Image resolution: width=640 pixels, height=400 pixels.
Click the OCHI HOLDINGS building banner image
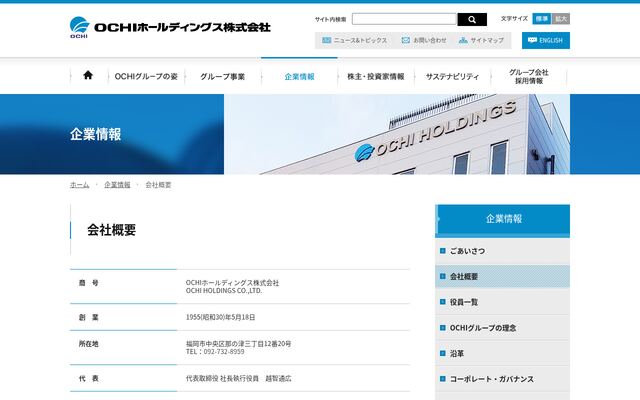[x=397, y=134]
